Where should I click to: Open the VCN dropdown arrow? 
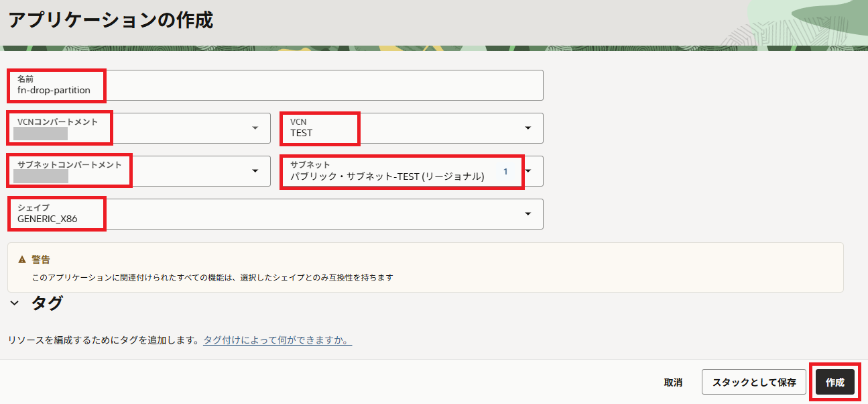tap(528, 128)
